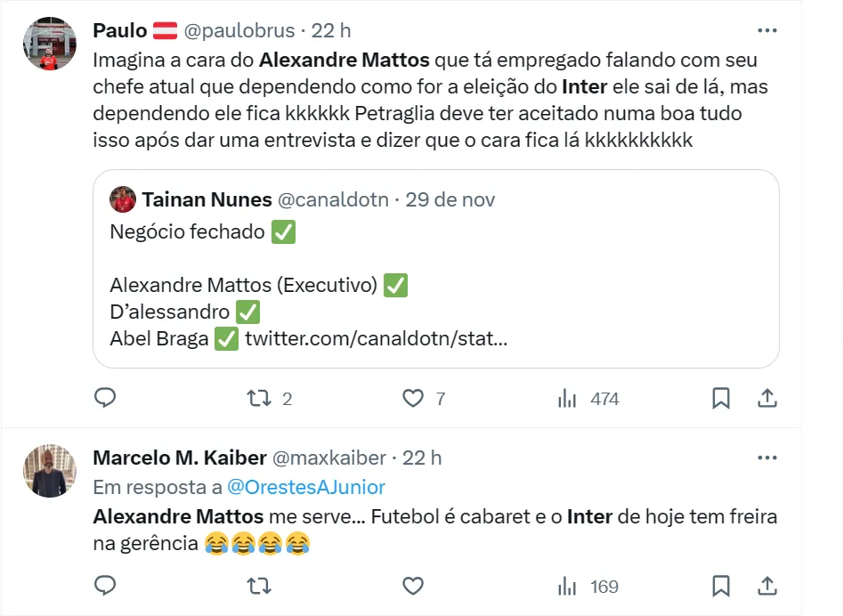Click Paulo's profile avatar
Screen dimensions: 843x616
coord(50,44)
